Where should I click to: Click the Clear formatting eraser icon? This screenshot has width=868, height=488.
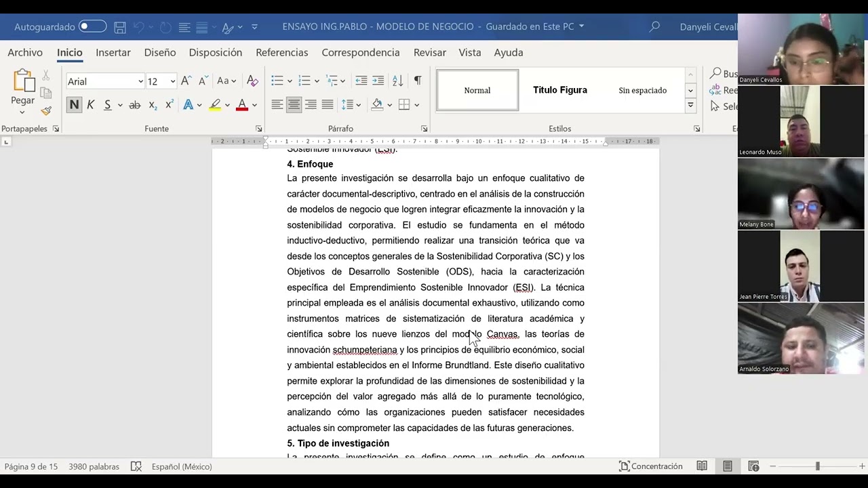coord(252,81)
